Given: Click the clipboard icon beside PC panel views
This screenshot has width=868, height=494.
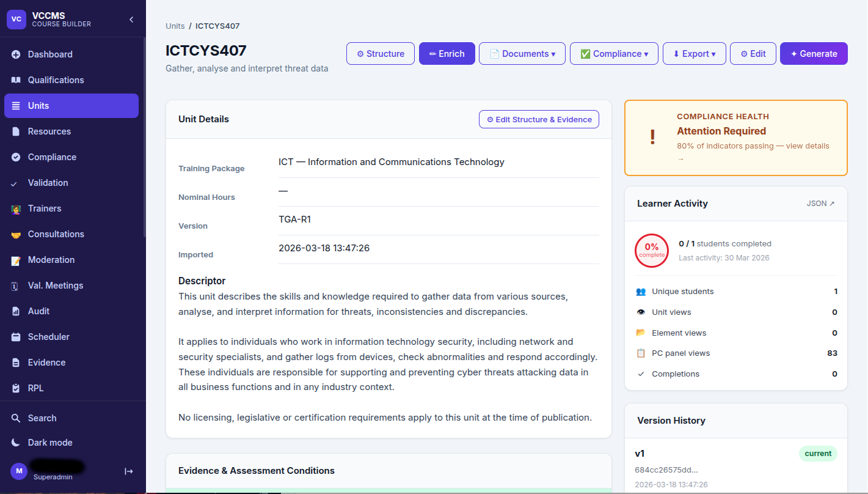Looking at the screenshot, I should (x=641, y=353).
